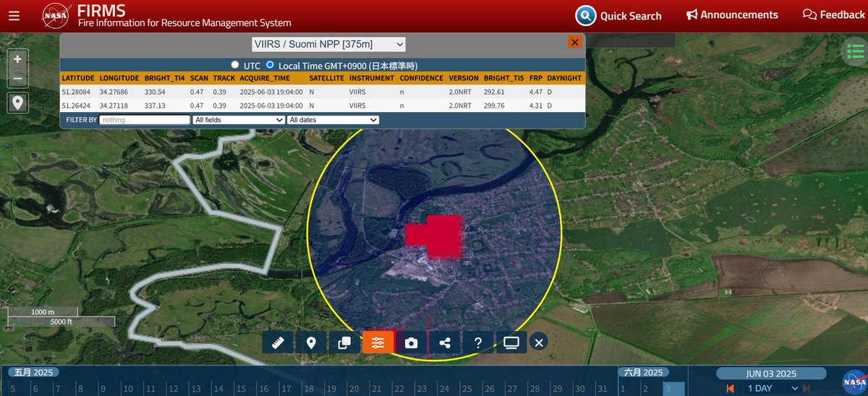Select day 31 on the timeline
The image size is (868, 396).
pyautogui.click(x=601, y=389)
